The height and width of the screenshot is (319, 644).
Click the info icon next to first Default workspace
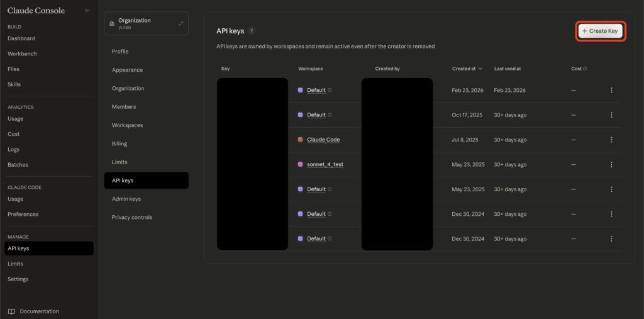330,90
